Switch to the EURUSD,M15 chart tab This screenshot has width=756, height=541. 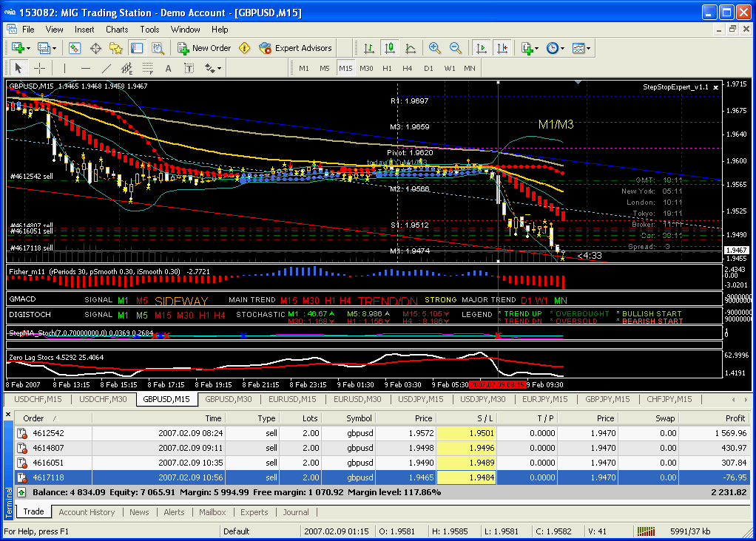click(x=292, y=399)
